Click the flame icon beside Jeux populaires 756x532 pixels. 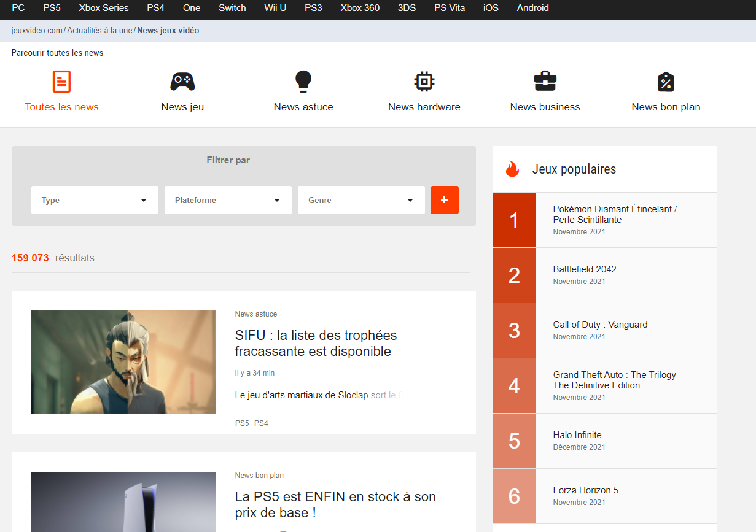(x=512, y=169)
